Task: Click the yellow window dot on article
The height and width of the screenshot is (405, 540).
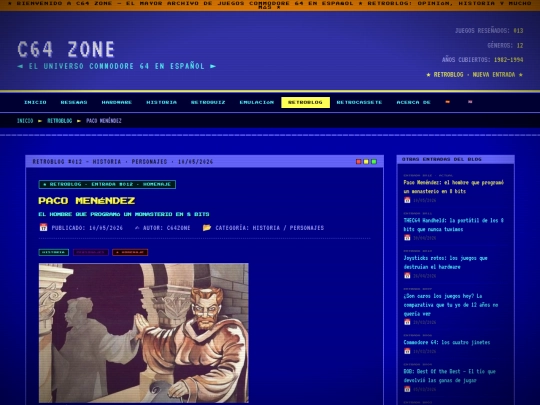Action: point(366,162)
